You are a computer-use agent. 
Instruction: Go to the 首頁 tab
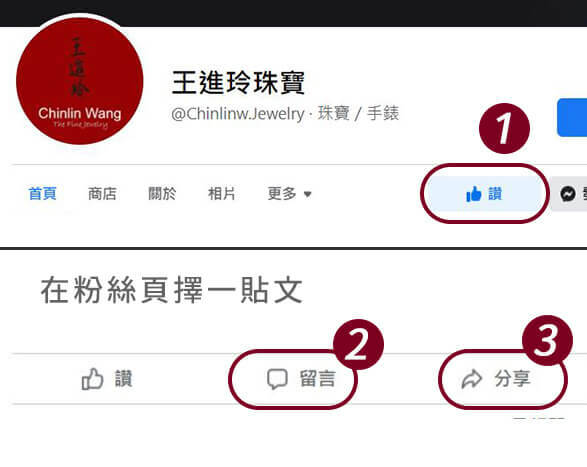pos(42,194)
